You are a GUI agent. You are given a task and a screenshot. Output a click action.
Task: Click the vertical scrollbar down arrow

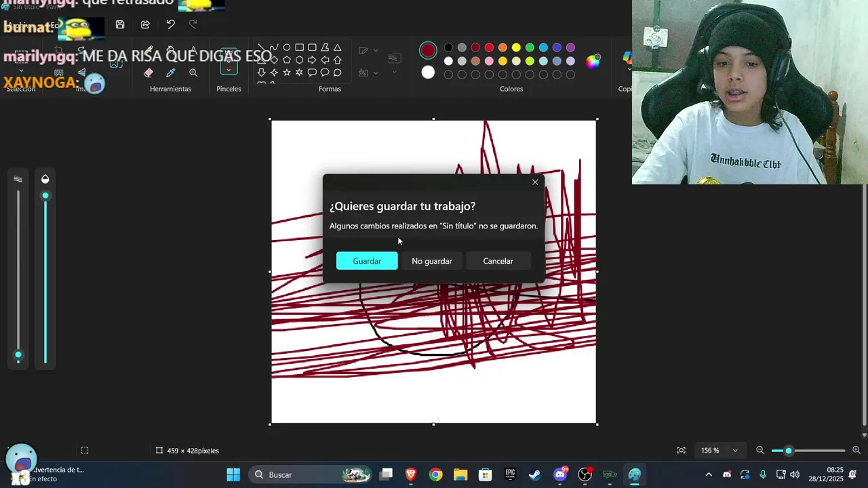tap(864, 435)
